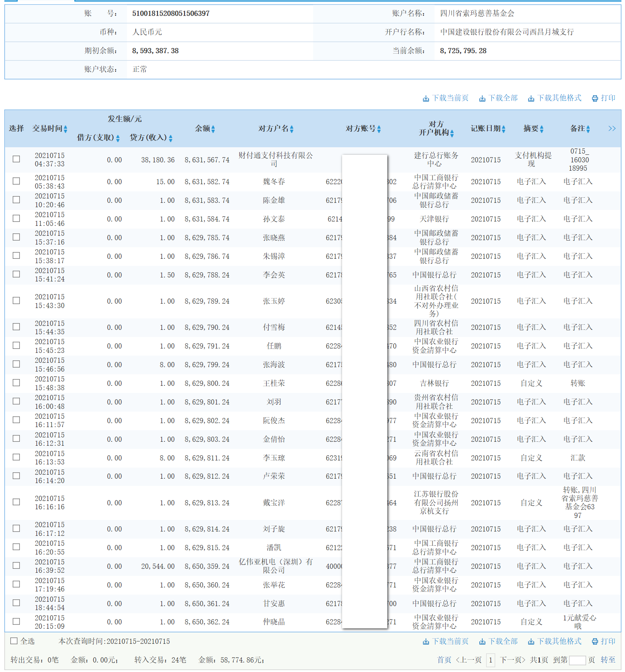Viewport: 625px width, 672px height.
Task: Sort by transaction time arrows
Action: click(x=65, y=129)
